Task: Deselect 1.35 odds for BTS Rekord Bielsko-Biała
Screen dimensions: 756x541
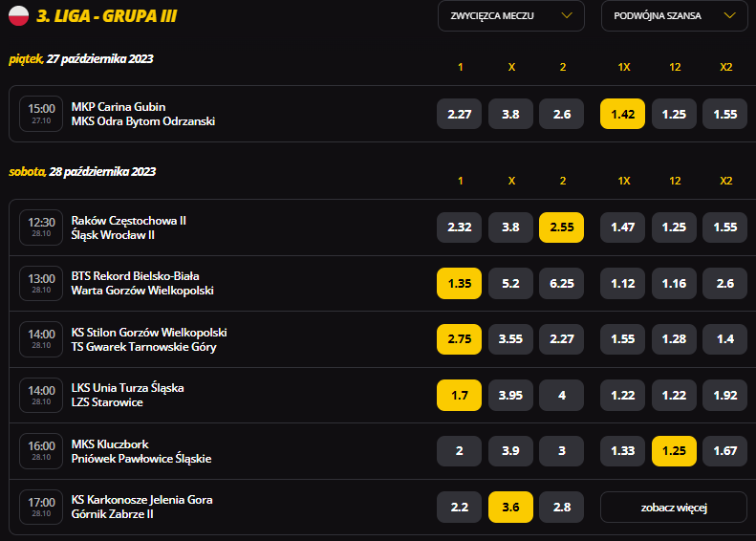Action: click(x=459, y=284)
